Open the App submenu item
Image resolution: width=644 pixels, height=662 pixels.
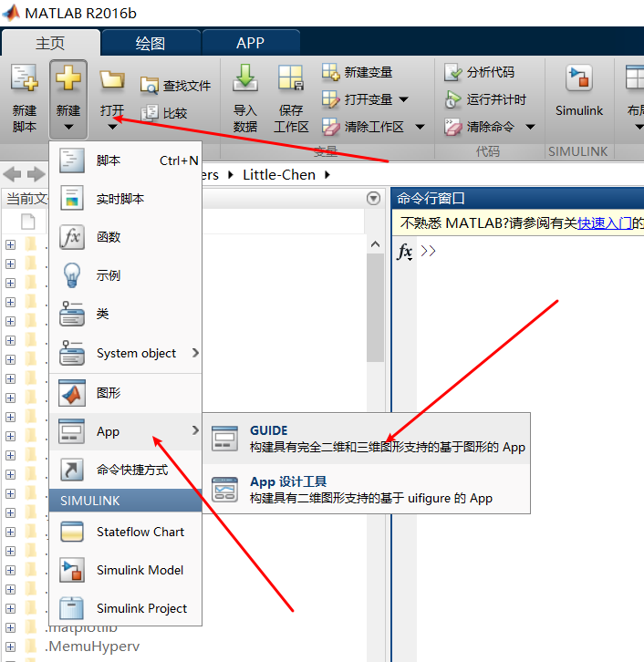(x=125, y=431)
